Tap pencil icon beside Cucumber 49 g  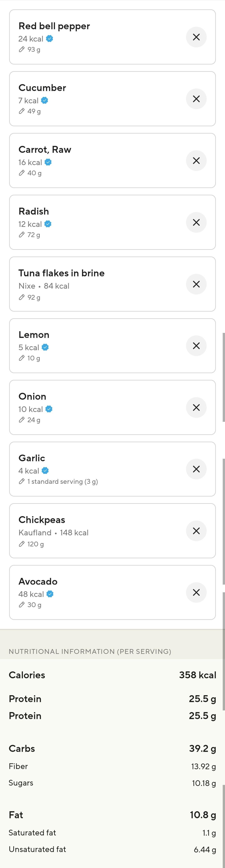[x=22, y=111]
